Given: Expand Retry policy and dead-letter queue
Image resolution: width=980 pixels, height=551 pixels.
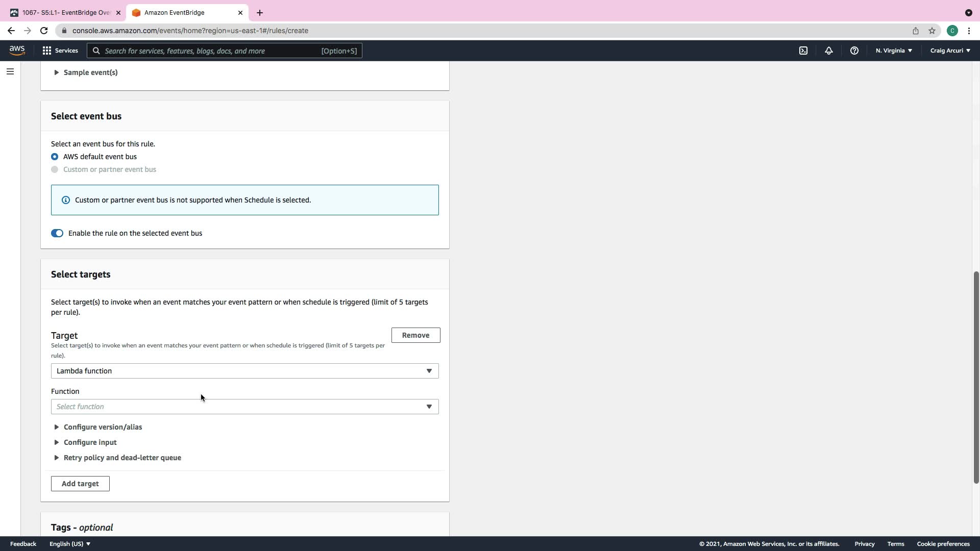Looking at the screenshot, I should pyautogui.click(x=121, y=458).
